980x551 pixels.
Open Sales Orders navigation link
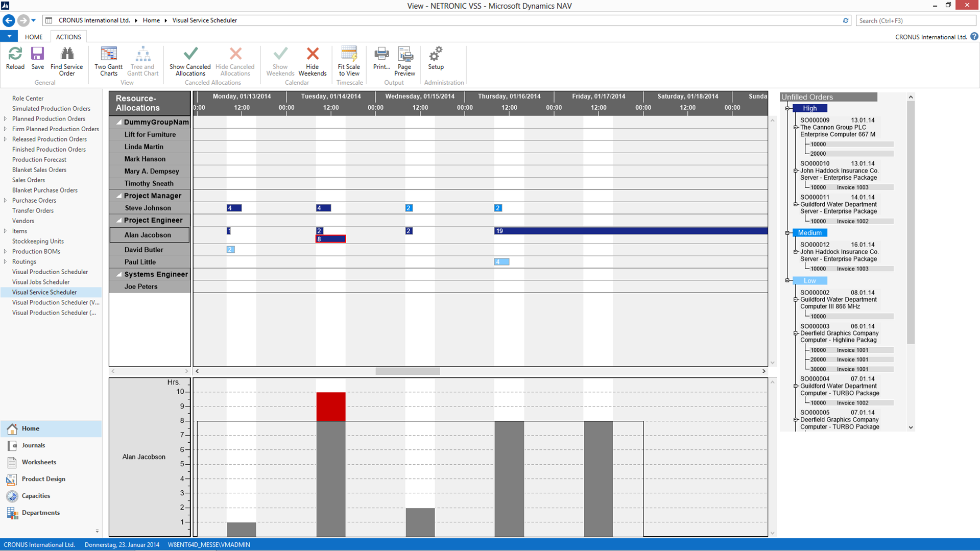coord(29,180)
